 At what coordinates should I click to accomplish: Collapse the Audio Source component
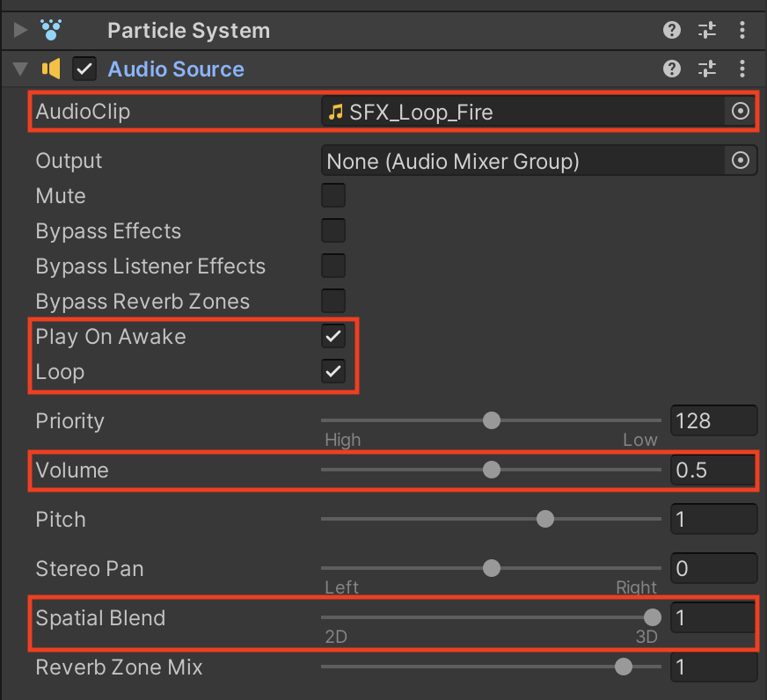click(x=21, y=69)
